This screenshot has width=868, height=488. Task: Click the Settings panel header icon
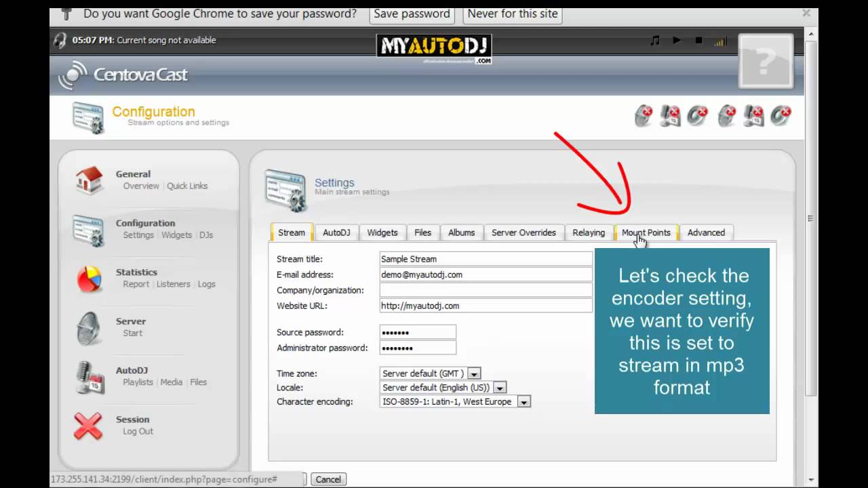click(285, 190)
